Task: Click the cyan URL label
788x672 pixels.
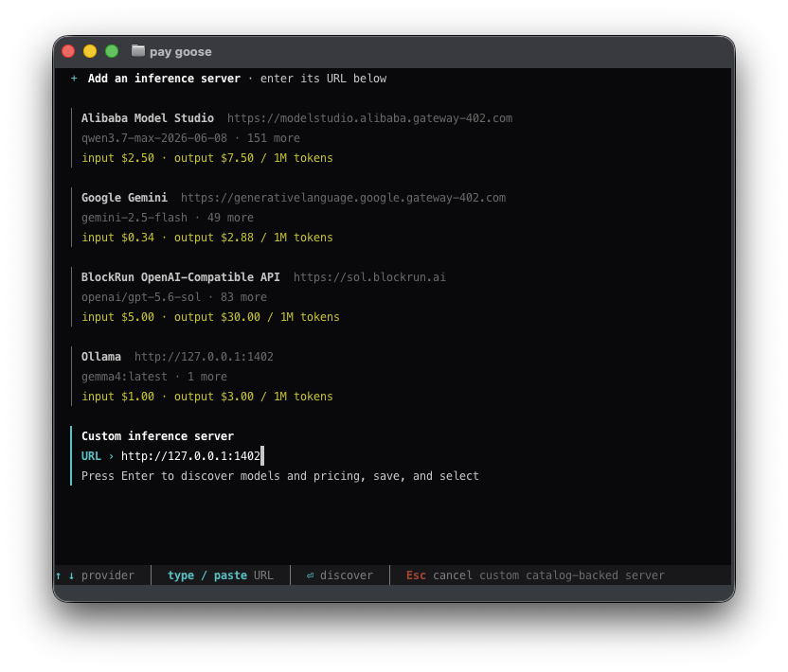Action: pyautogui.click(x=91, y=456)
